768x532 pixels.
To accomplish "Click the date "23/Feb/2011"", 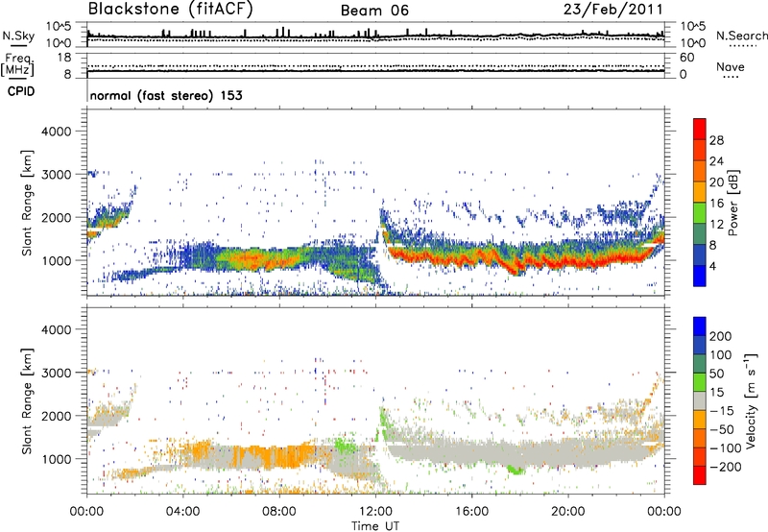I will (612, 10).
